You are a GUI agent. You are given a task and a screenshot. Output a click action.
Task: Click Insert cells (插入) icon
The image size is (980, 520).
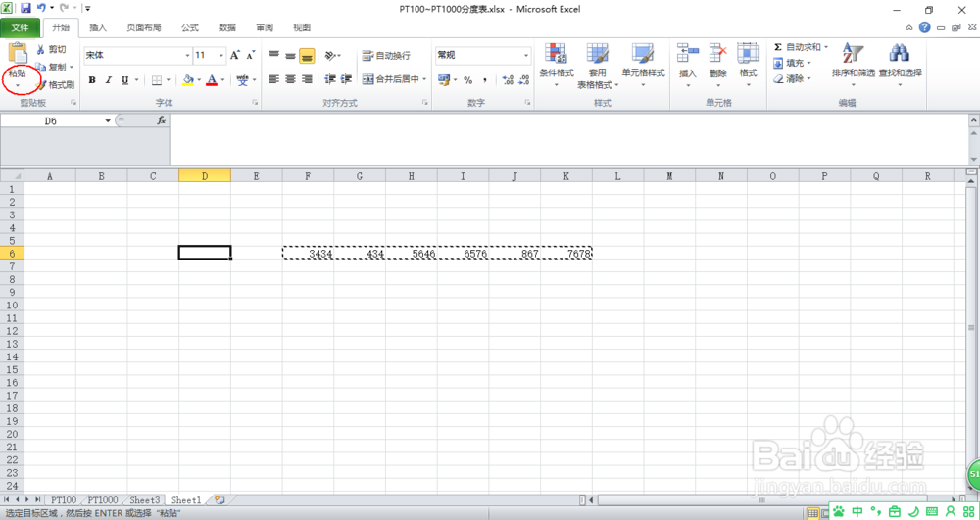[x=688, y=53]
